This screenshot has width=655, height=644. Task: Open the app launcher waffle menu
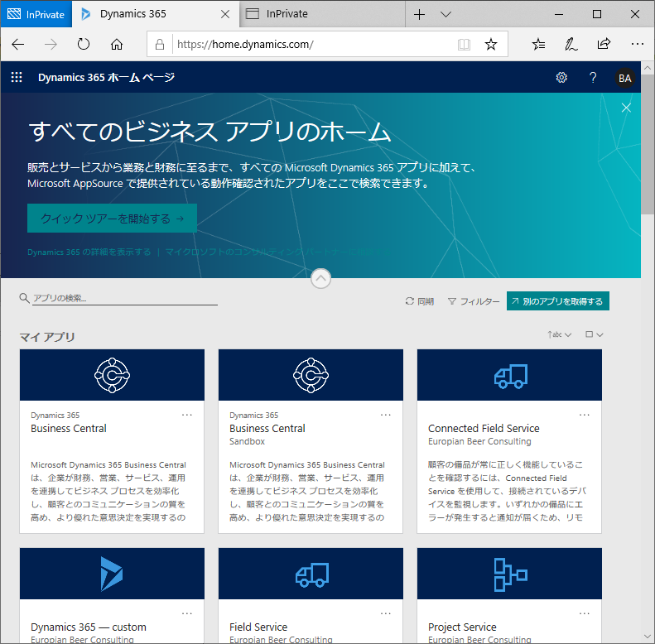click(x=17, y=77)
